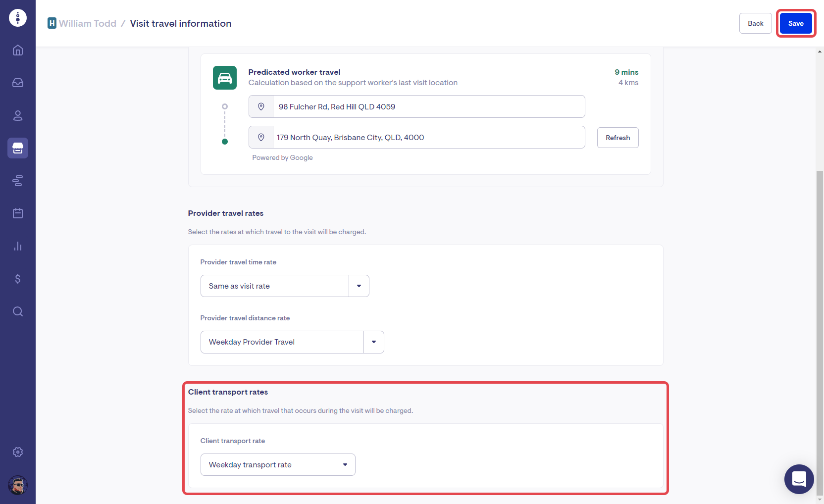
Task: Open the chat support widget
Action: coord(799,479)
